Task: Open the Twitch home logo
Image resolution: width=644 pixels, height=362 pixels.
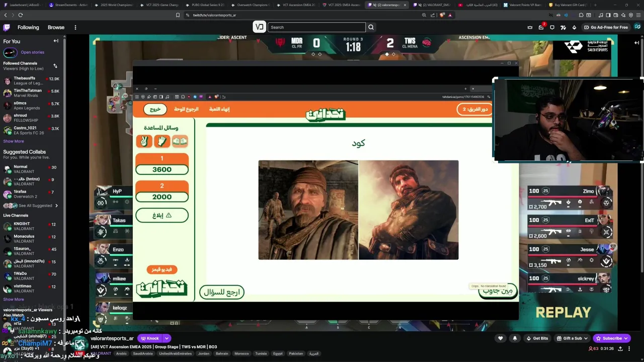Action: pos(7,27)
